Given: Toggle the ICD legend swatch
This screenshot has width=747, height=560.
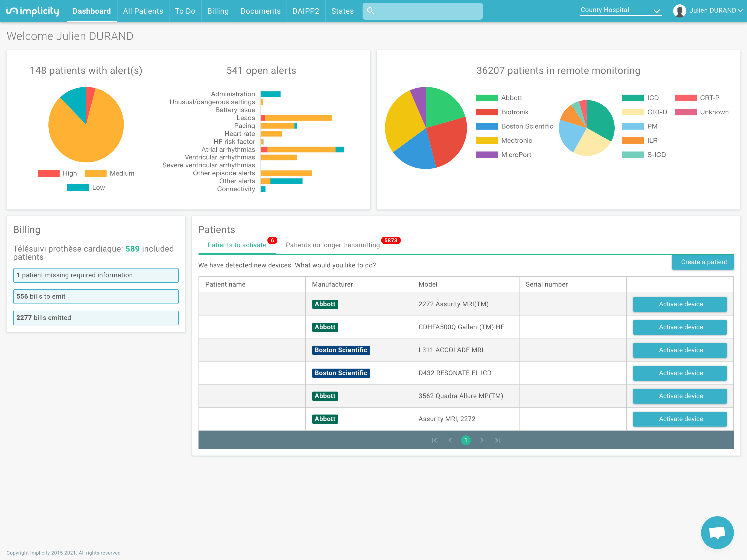Looking at the screenshot, I should click(x=633, y=98).
